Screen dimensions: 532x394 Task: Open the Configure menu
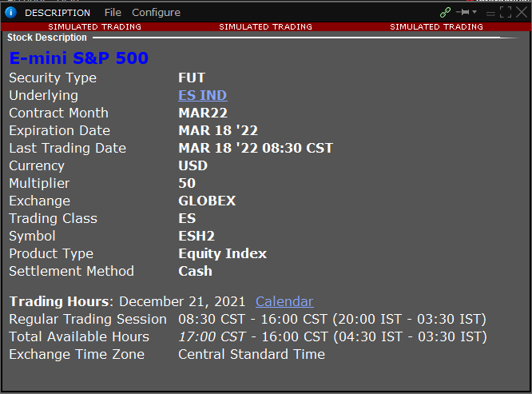pos(156,13)
